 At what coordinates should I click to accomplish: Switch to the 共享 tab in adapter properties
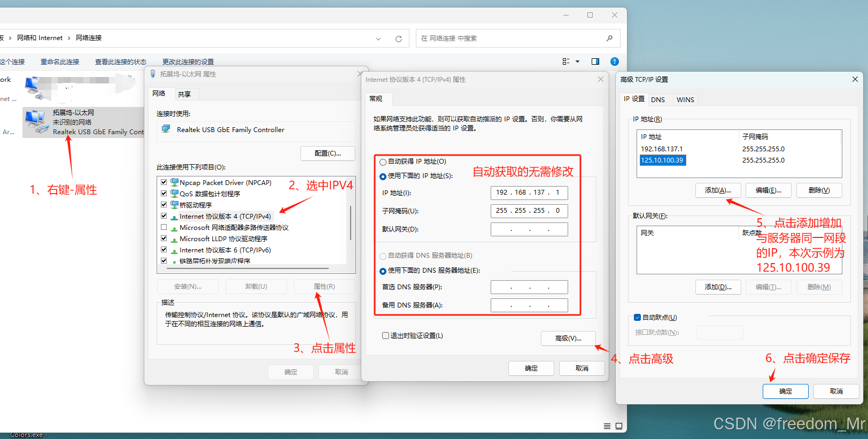pos(184,94)
